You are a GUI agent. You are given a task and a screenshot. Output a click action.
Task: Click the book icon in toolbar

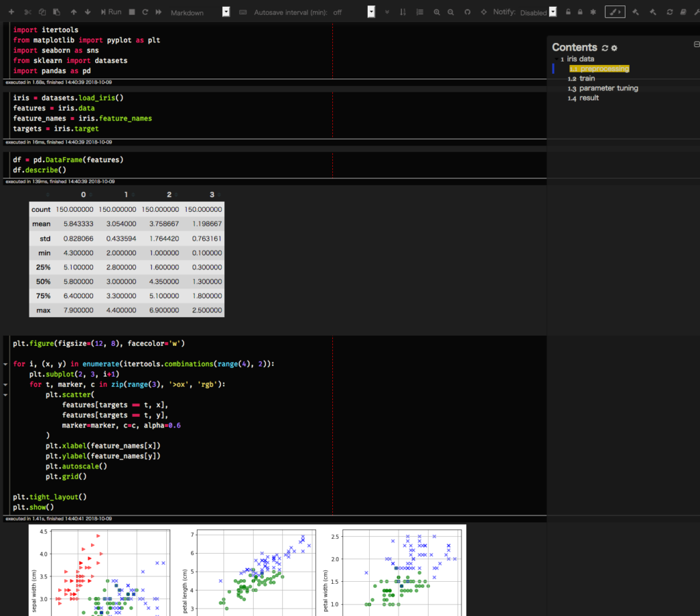pyautogui.click(x=683, y=12)
